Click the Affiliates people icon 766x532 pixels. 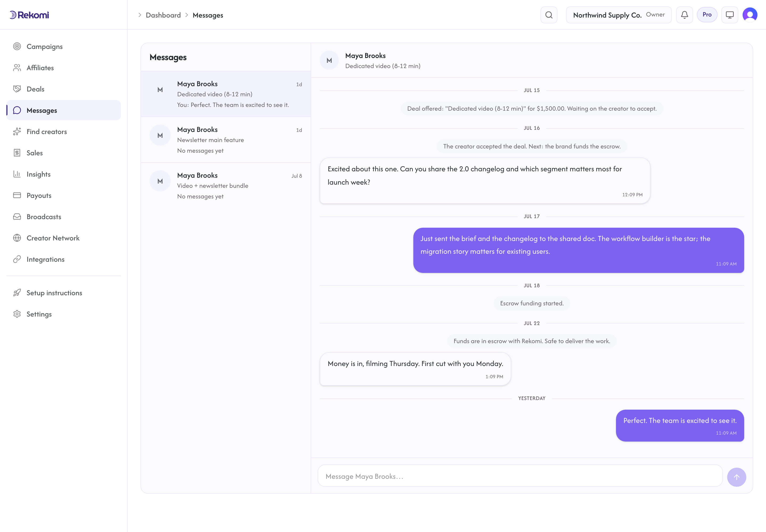pos(17,68)
